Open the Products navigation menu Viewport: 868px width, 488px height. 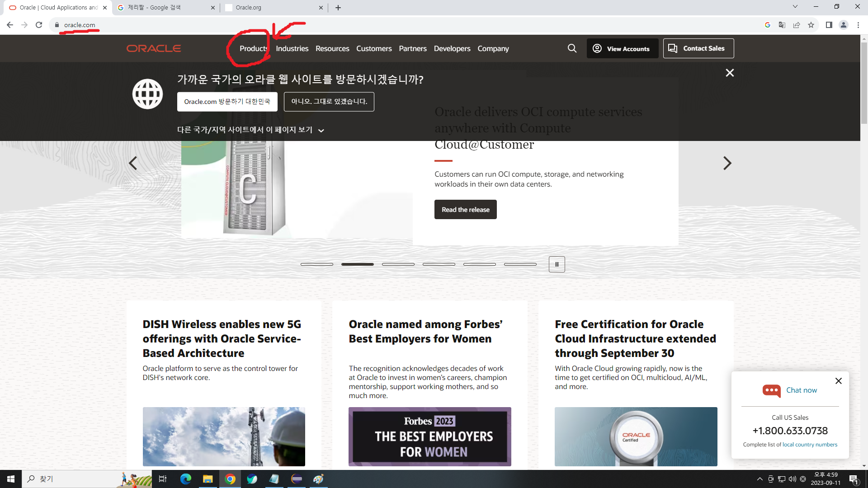(x=253, y=48)
